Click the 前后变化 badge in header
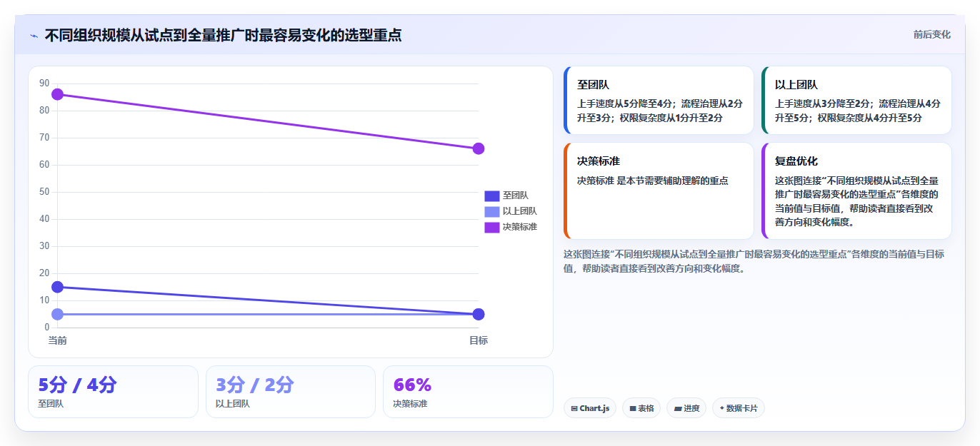The height and width of the screenshot is (446, 980). (x=932, y=34)
